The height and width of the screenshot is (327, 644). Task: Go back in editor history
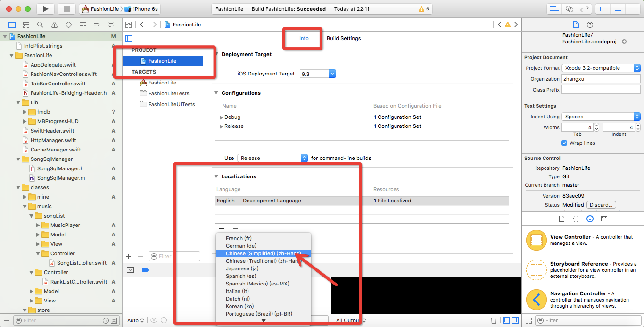[141, 25]
